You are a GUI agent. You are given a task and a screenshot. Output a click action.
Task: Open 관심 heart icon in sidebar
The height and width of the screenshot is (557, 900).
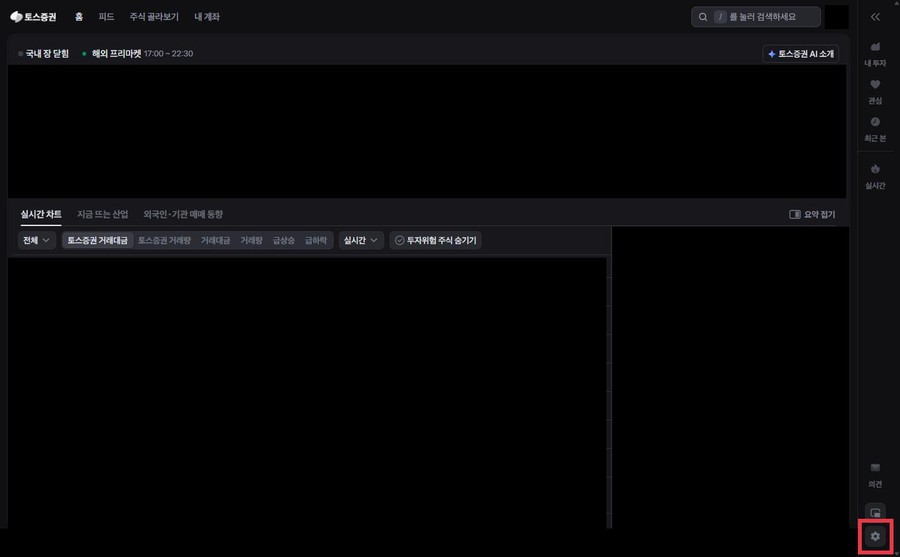[x=875, y=91]
